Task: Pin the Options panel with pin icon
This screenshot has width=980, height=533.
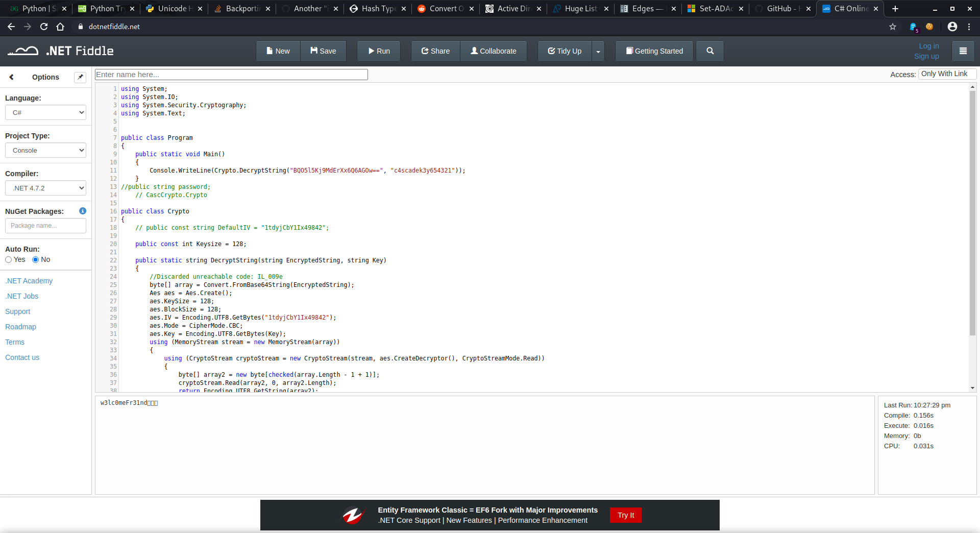Action: coord(80,77)
